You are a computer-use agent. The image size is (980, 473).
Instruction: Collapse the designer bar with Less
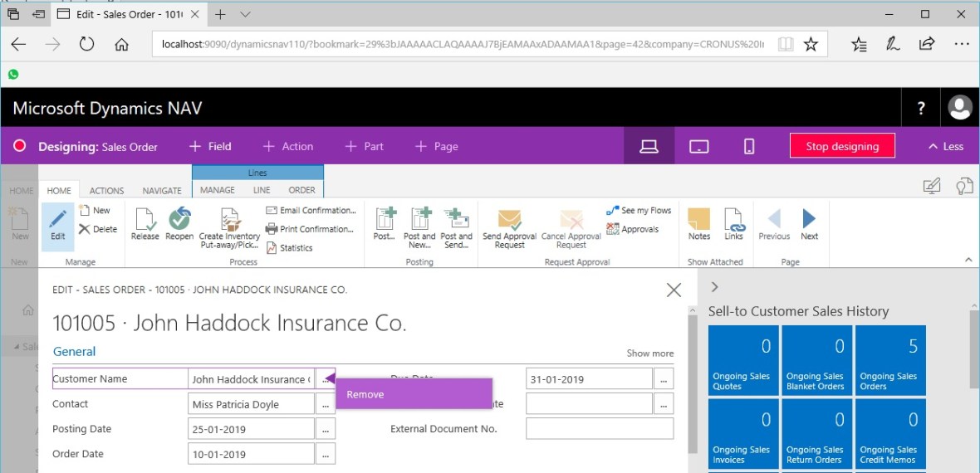pos(945,147)
